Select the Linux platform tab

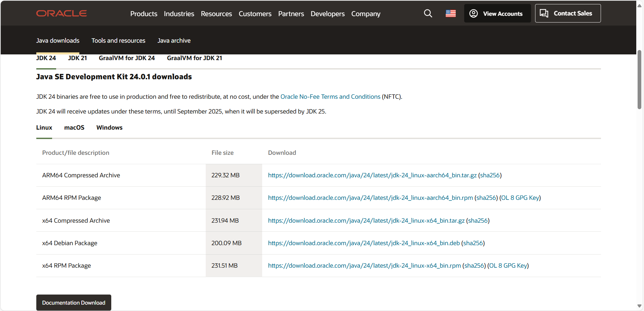[44, 128]
